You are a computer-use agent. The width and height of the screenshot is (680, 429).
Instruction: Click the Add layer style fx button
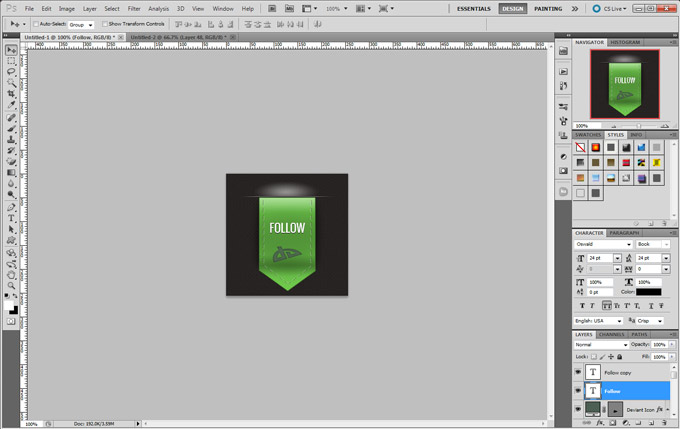pyautogui.click(x=600, y=422)
